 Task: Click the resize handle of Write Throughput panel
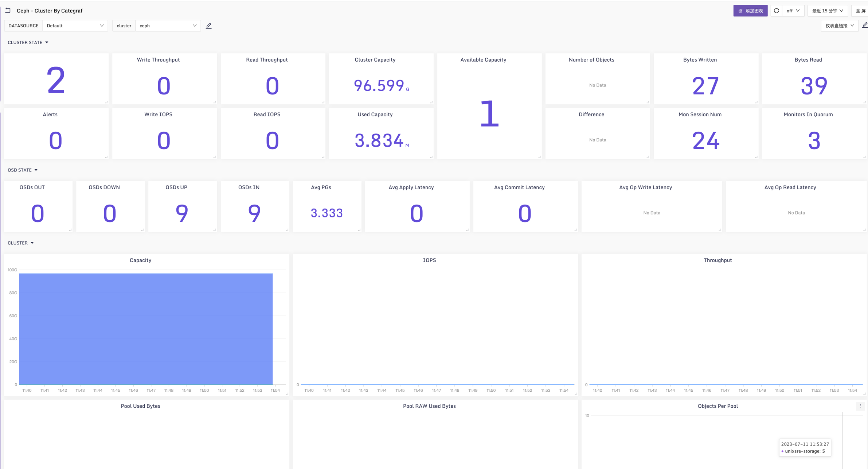(215, 102)
